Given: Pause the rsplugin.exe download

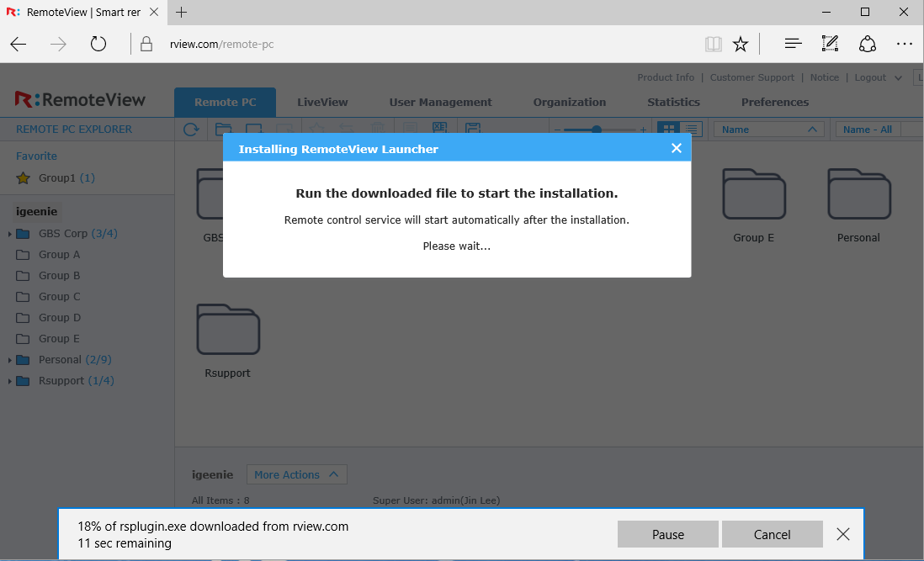Looking at the screenshot, I should [667, 534].
